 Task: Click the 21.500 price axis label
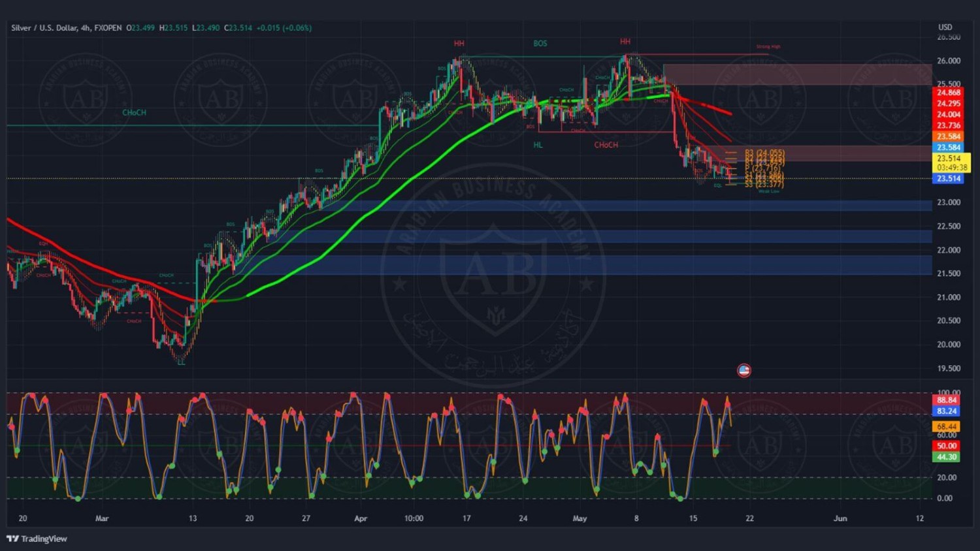(x=949, y=274)
